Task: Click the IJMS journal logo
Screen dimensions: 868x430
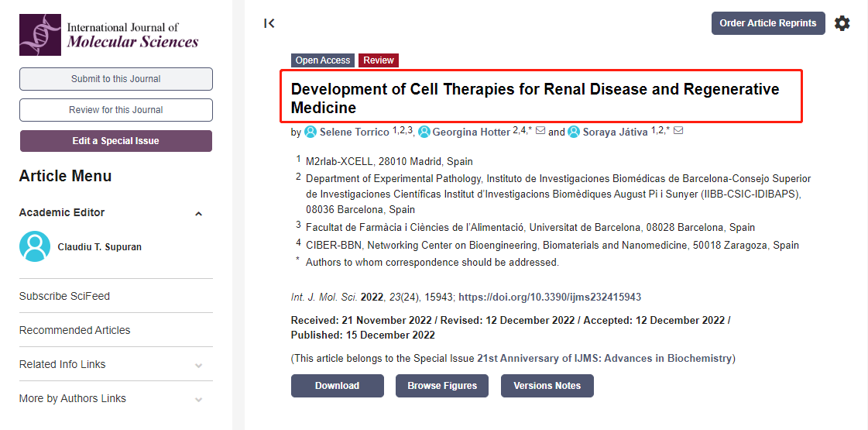Action: tap(109, 35)
